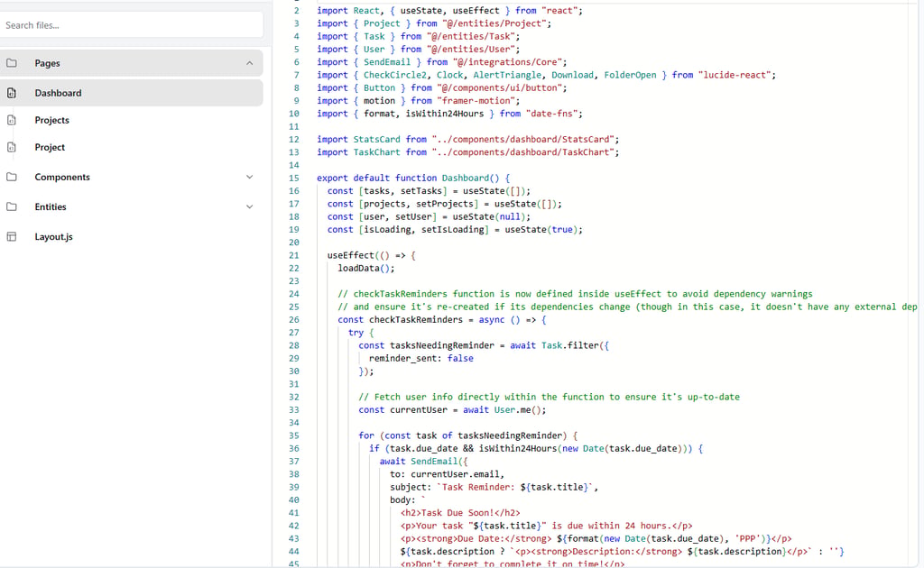
Task: Click "@/integrations/Core" import path
Action: pos(507,62)
